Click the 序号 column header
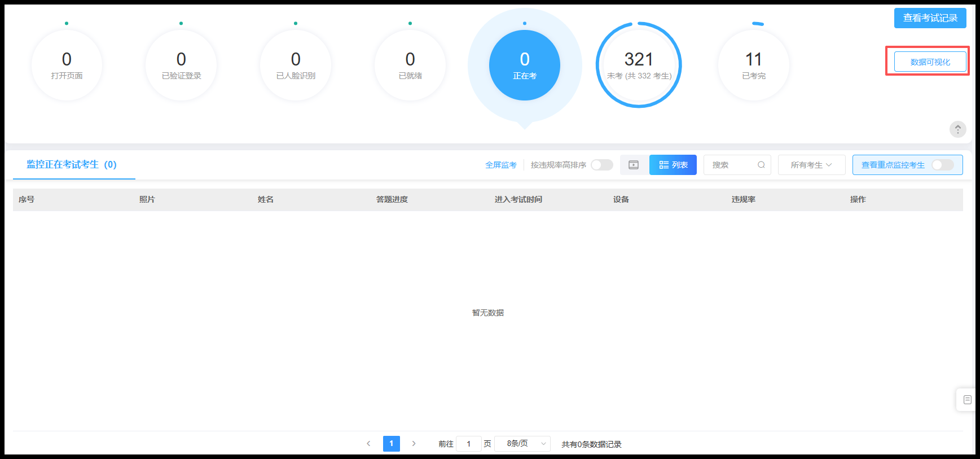Screen dimensions: 980x459 27,199
